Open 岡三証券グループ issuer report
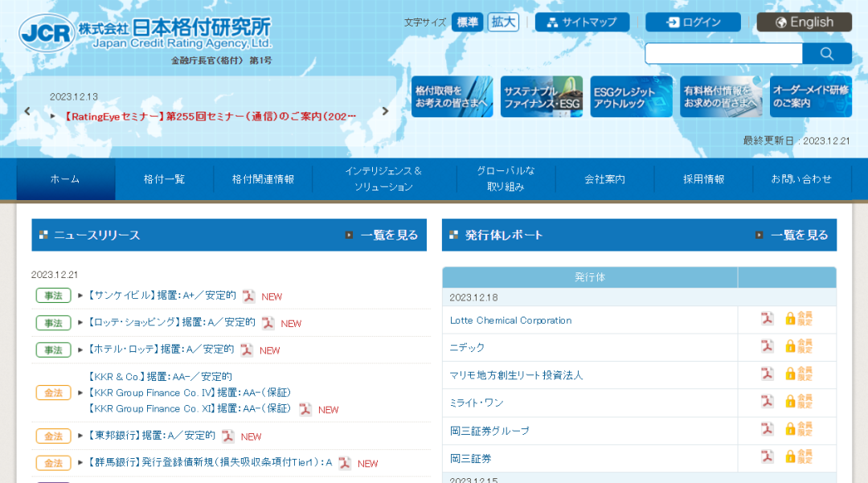 [489, 431]
